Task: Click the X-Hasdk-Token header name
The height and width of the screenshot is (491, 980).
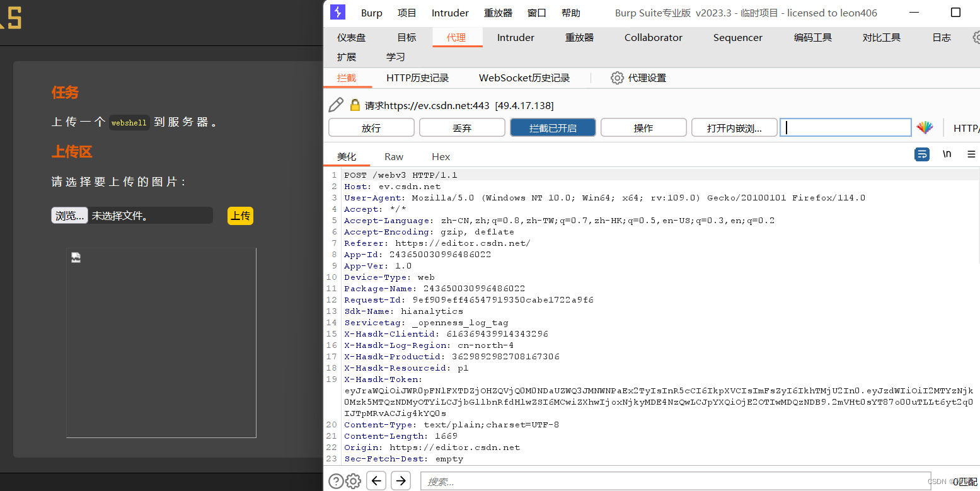Action: coord(382,379)
